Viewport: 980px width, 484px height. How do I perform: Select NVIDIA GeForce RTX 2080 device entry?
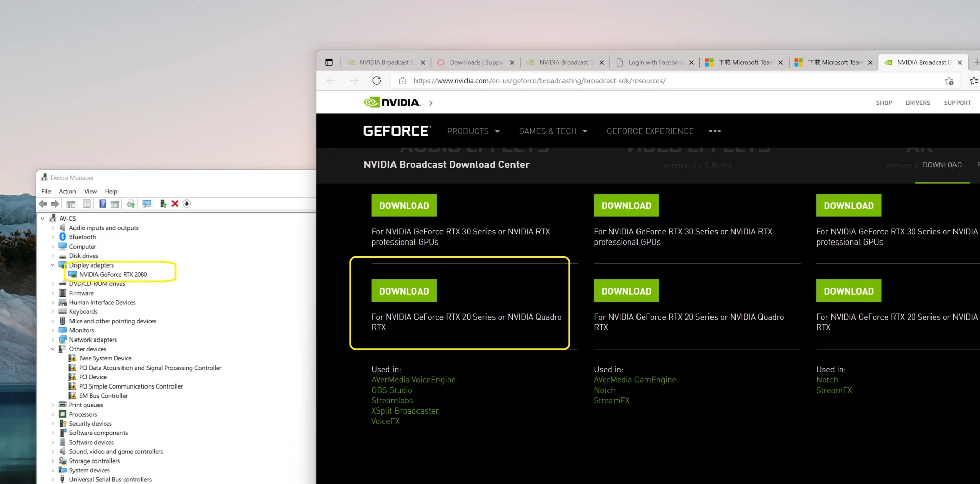(113, 275)
